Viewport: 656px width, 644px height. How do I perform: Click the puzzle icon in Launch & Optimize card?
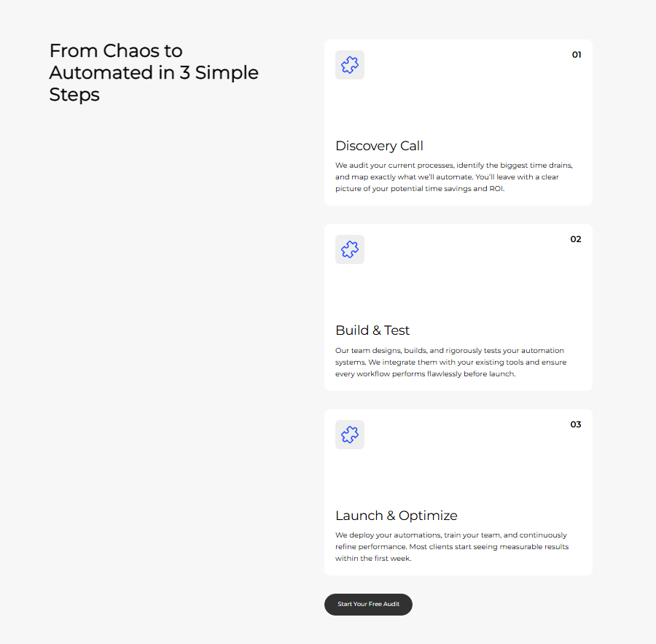350,435
